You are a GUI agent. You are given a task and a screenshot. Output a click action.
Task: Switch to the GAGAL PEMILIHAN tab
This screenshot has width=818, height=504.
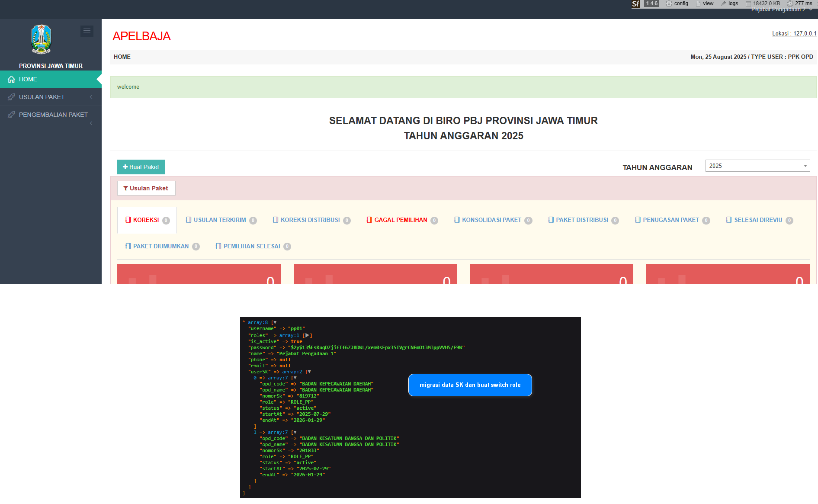(x=401, y=220)
